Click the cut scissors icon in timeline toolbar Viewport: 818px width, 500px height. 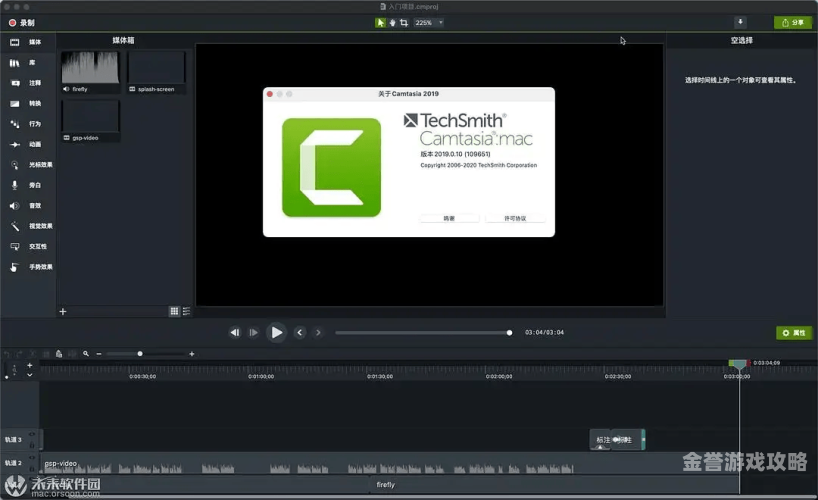coord(32,354)
